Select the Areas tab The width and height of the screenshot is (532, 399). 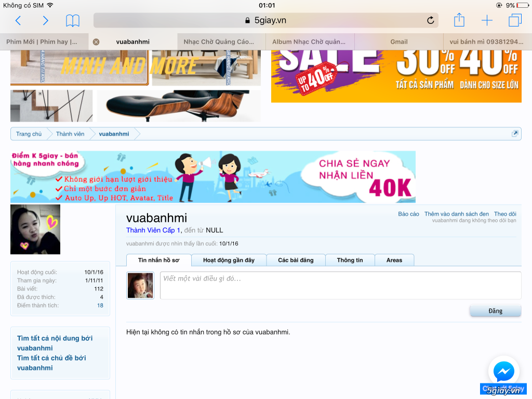click(x=394, y=260)
